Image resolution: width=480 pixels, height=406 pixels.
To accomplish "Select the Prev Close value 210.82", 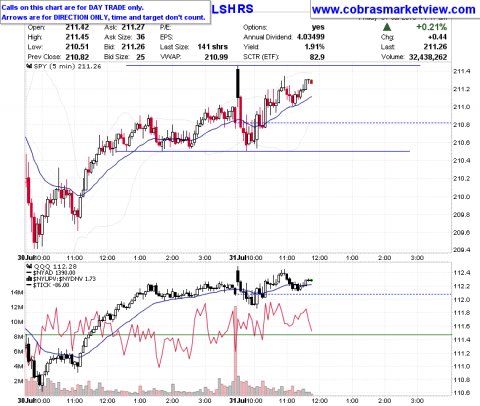I will point(77,57).
